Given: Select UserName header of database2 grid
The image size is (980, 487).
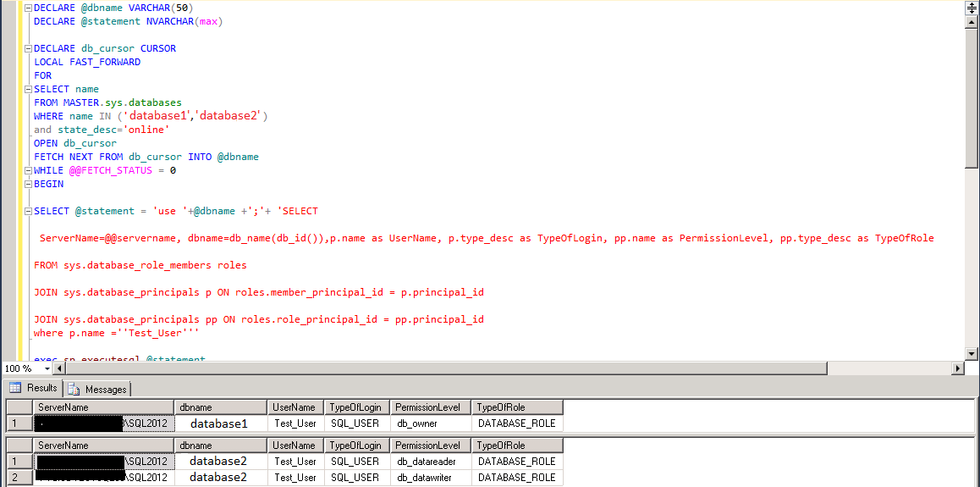Looking at the screenshot, I should click(295, 445).
